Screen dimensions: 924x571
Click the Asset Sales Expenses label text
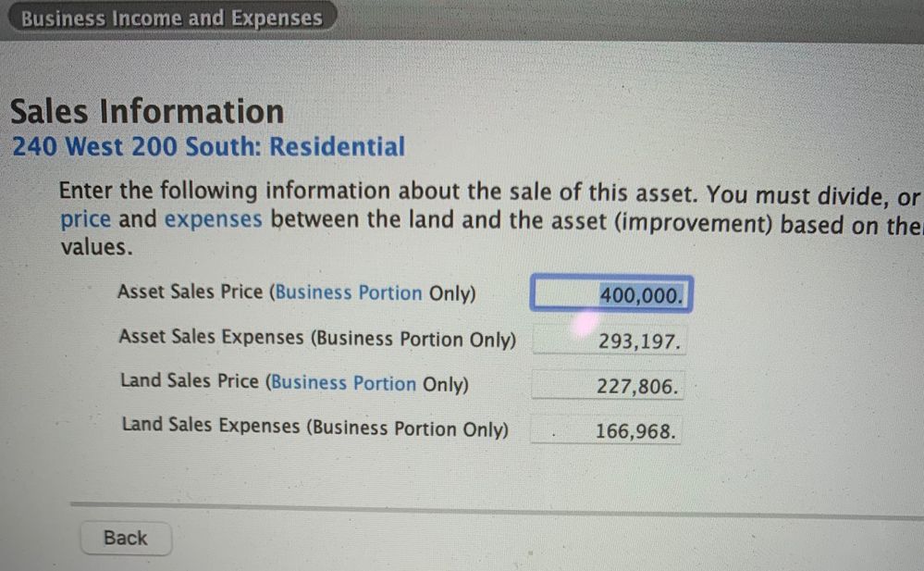pos(316,339)
